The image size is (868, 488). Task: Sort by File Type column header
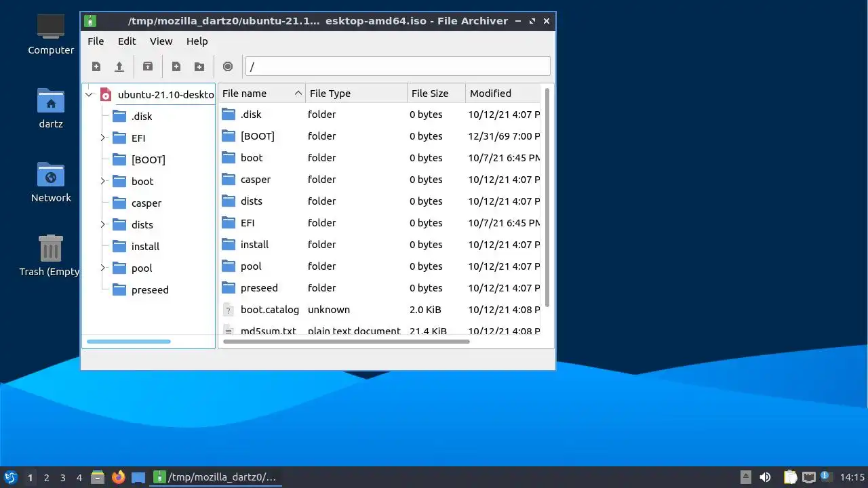[x=357, y=94]
